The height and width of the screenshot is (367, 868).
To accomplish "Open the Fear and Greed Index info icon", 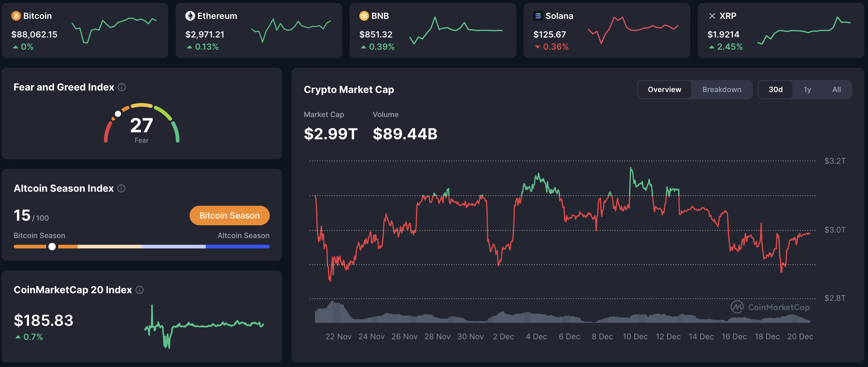I will tap(121, 87).
